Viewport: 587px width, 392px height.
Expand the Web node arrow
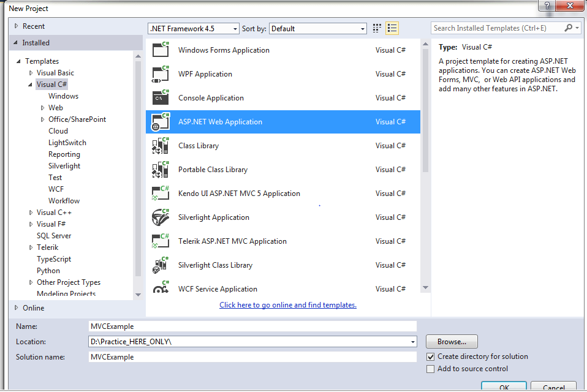pyautogui.click(x=42, y=108)
